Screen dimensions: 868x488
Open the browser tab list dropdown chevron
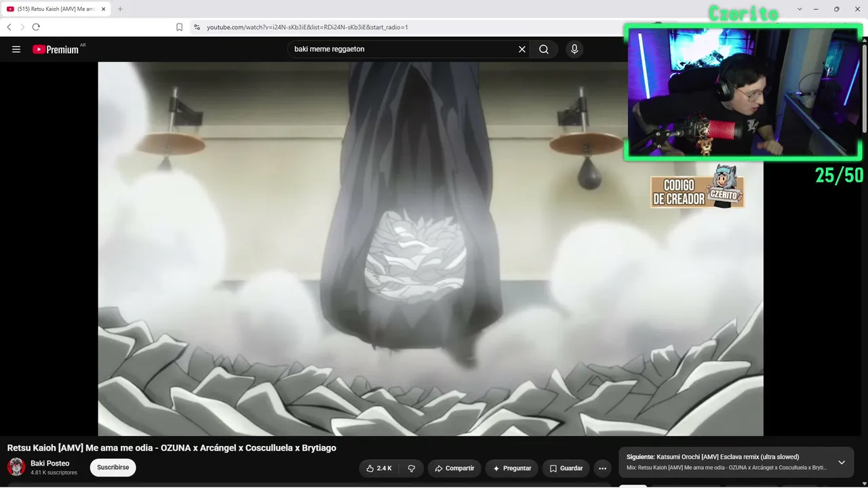point(800,9)
